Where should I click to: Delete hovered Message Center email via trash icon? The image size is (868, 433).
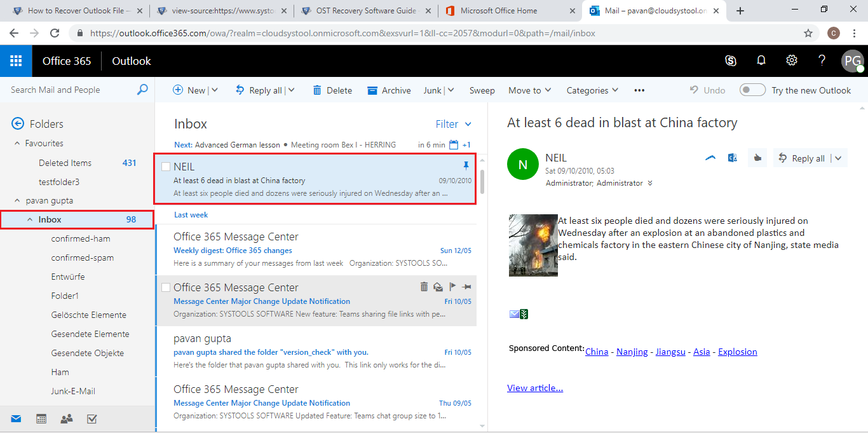click(x=424, y=287)
